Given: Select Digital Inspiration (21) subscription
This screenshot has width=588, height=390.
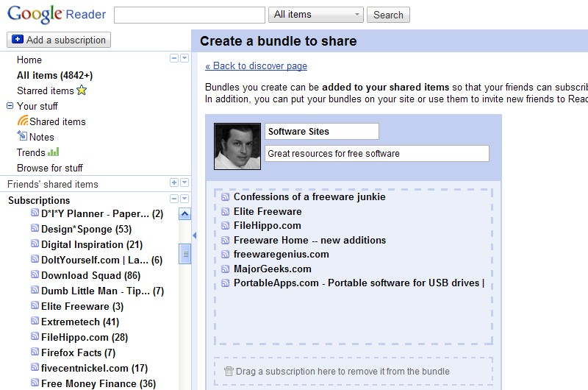Looking at the screenshot, I should point(92,245).
